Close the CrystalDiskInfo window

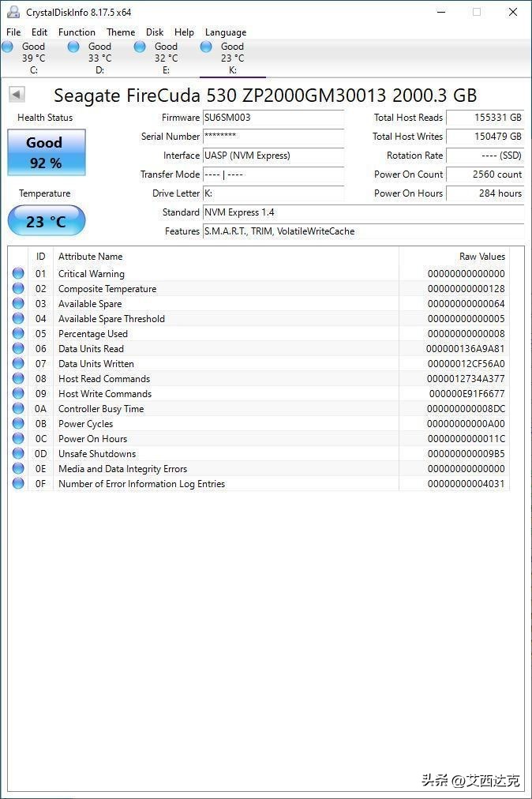point(513,12)
